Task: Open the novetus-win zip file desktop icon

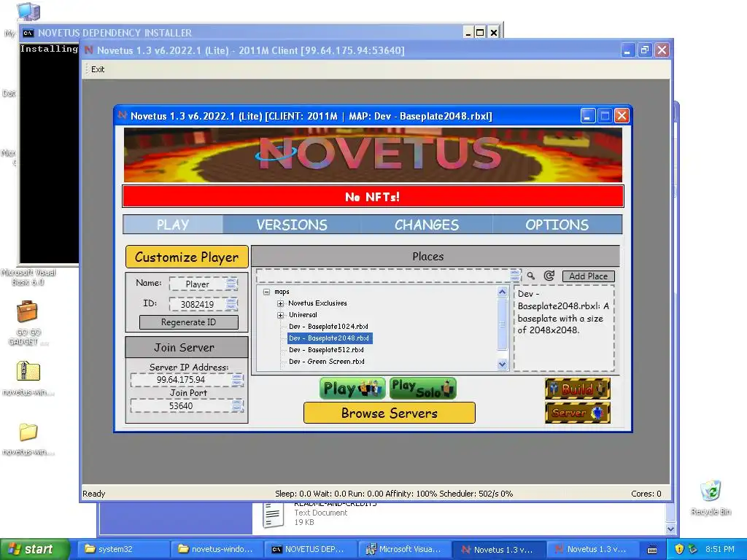Action: click(28, 371)
